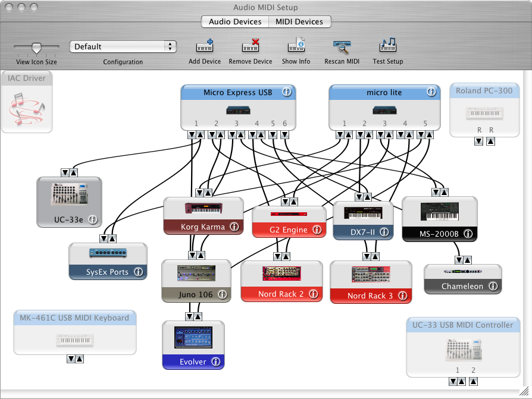Click the Korg Karma name label
Viewport: 532px width, 399px height.
[x=203, y=227]
